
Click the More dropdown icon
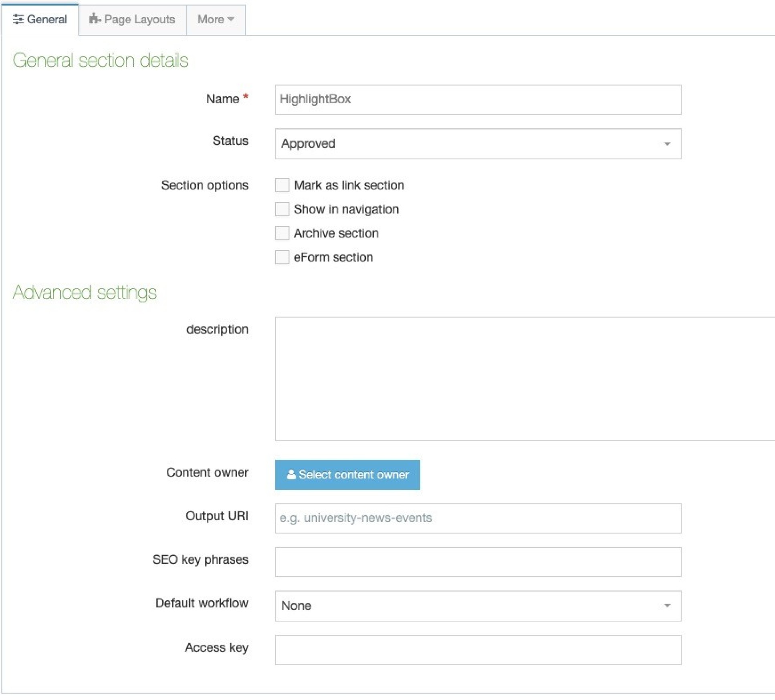[229, 19]
